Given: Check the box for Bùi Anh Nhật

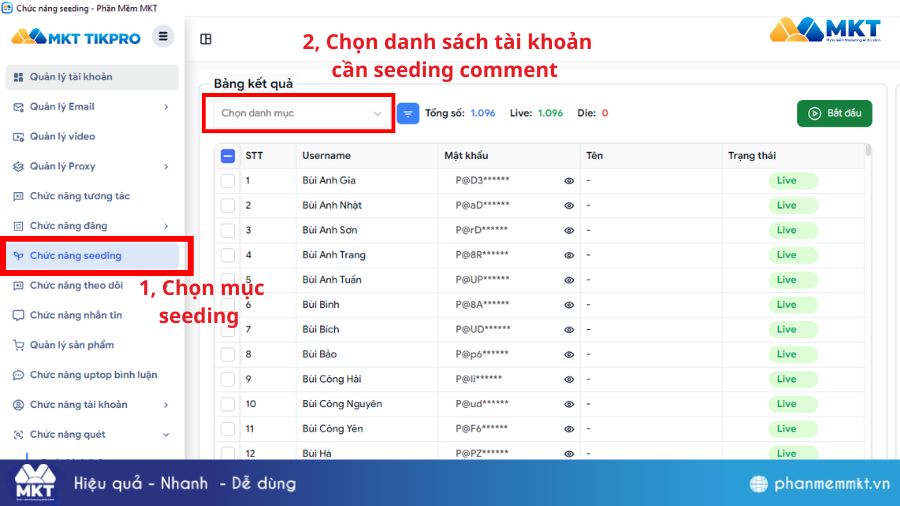Looking at the screenshot, I should pyautogui.click(x=228, y=205).
